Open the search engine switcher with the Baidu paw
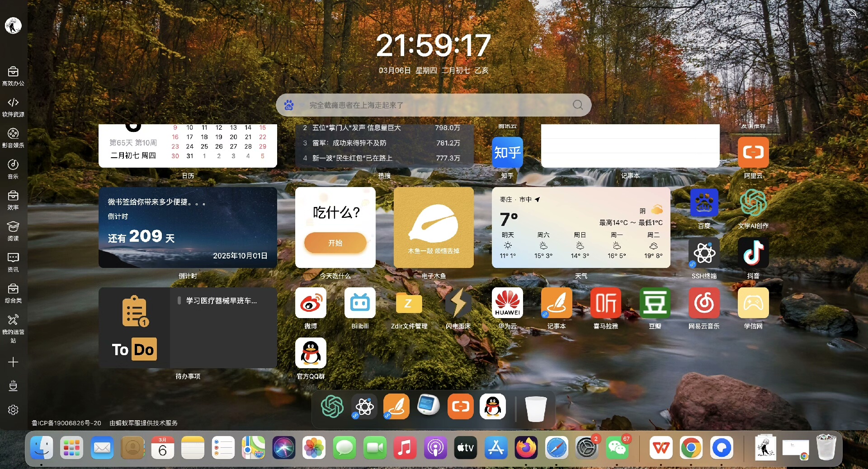This screenshot has height=469, width=868. (289, 105)
